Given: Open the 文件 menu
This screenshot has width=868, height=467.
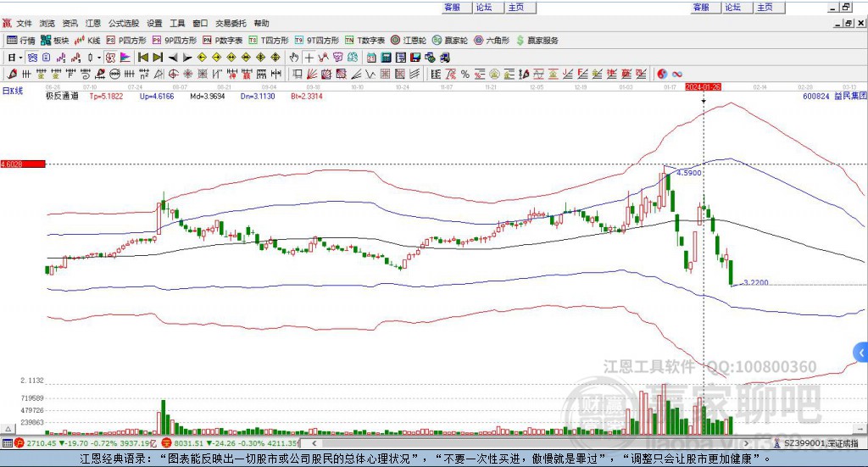Looking at the screenshot, I should click(24, 23).
